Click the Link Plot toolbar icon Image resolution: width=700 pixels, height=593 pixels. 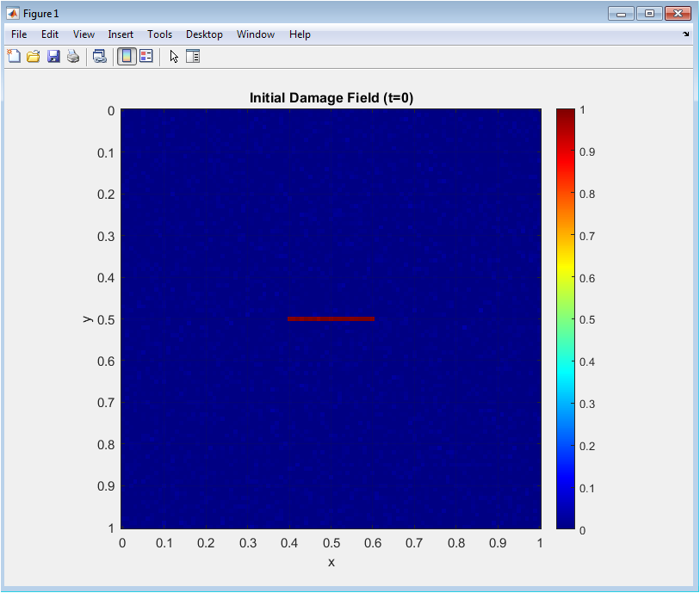[100, 57]
